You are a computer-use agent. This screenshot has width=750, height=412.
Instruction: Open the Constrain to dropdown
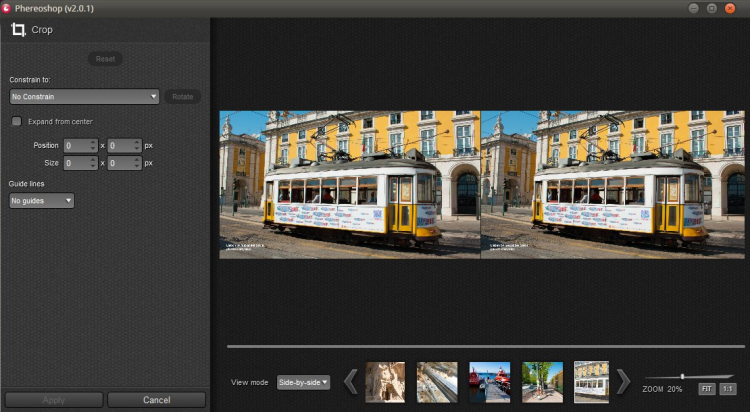click(x=84, y=97)
